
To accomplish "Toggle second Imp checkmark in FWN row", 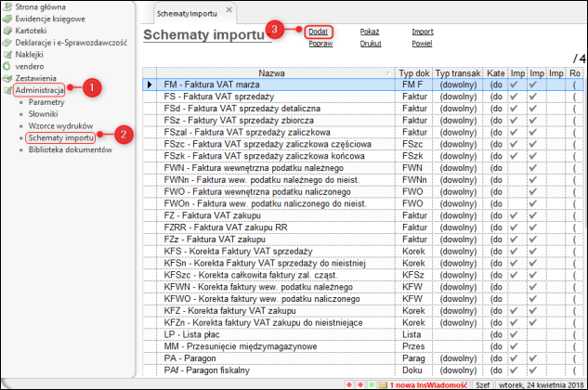I will click(533, 168).
